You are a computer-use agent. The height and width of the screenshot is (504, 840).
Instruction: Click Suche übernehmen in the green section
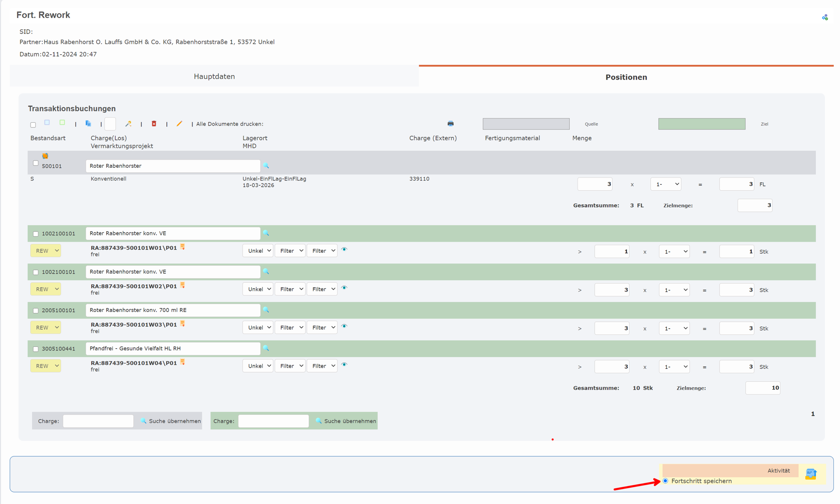pyautogui.click(x=346, y=421)
